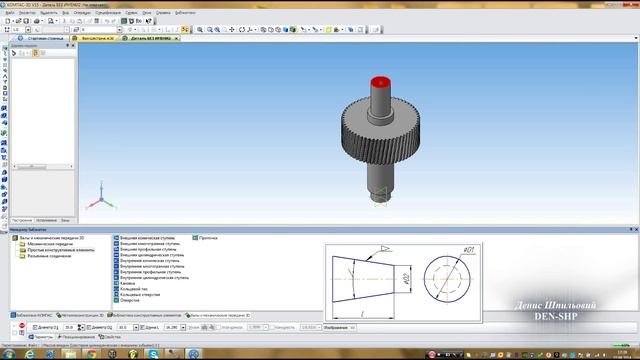
Task: Toggle first direction button after Уклон
Action: click(204, 327)
